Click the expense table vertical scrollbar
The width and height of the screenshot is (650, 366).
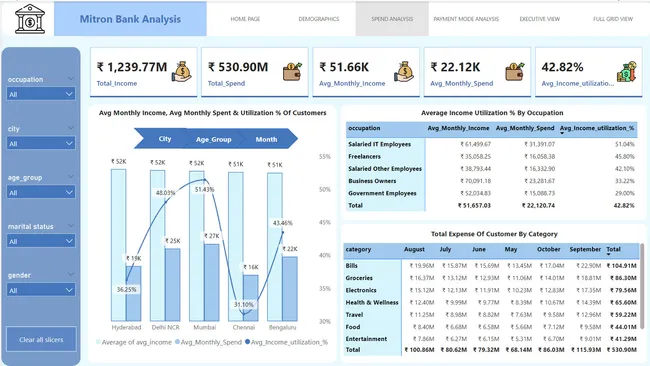642,286
